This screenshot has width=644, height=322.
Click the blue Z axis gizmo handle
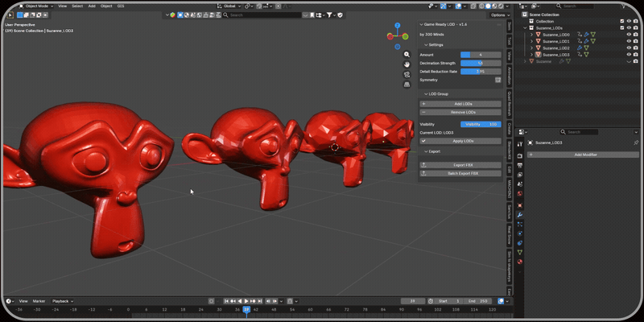click(x=397, y=26)
